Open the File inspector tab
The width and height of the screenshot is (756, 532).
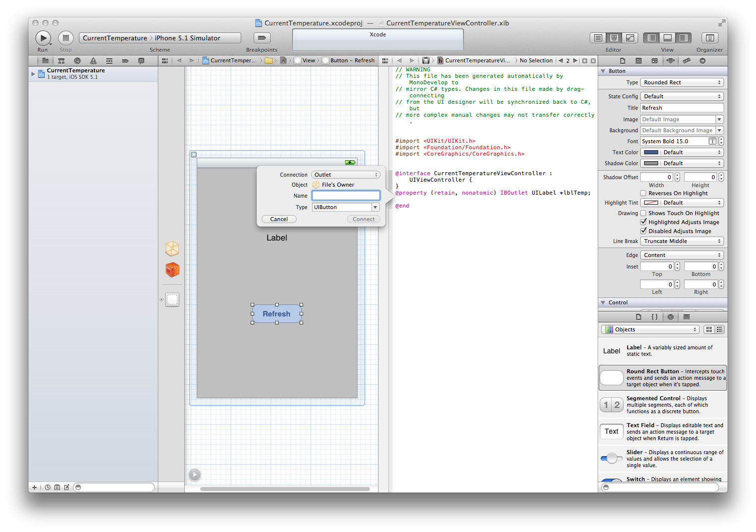click(x=623, y=61)
